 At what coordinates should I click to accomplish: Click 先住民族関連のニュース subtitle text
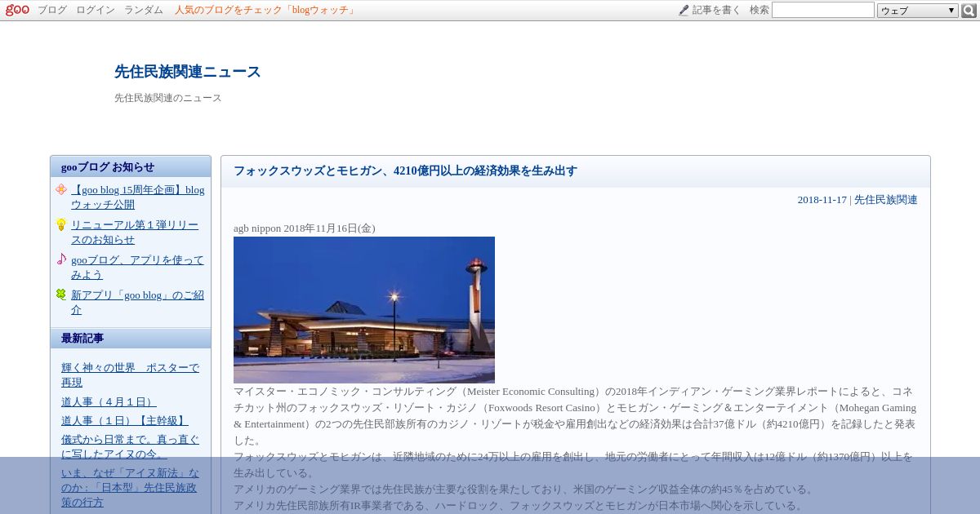click(168, 98)
